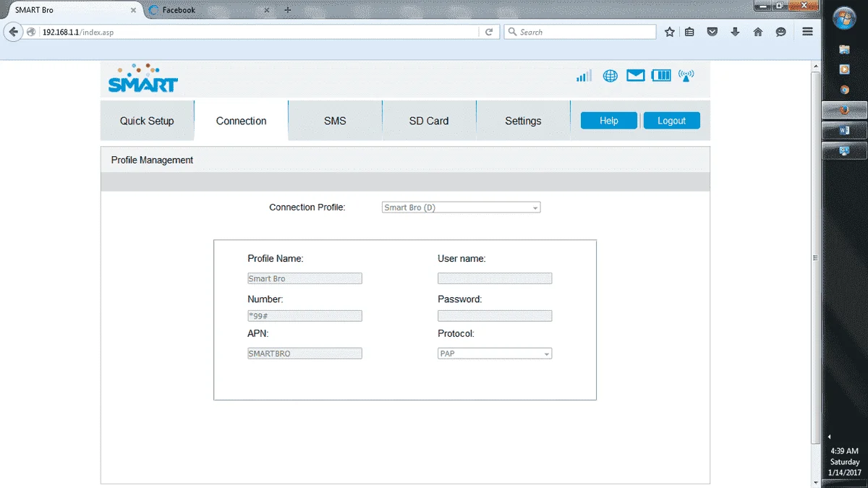Open the Connection Profile dropdown

point(461,207)
